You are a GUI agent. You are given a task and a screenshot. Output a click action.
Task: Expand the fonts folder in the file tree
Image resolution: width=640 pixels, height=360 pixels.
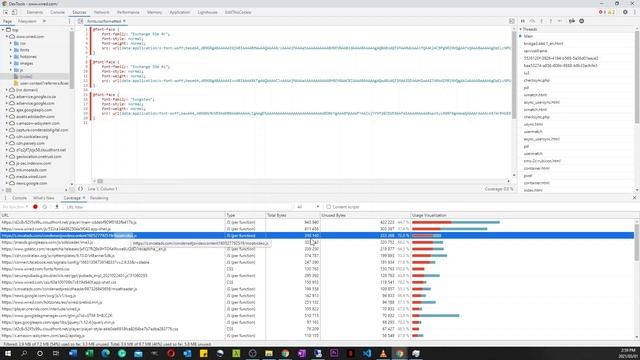point(11,50)
